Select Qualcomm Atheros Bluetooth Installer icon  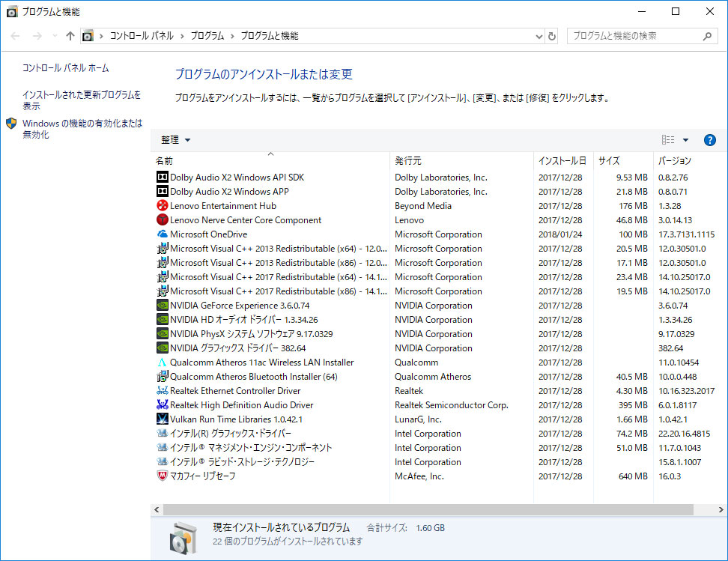tap(162, 377)
